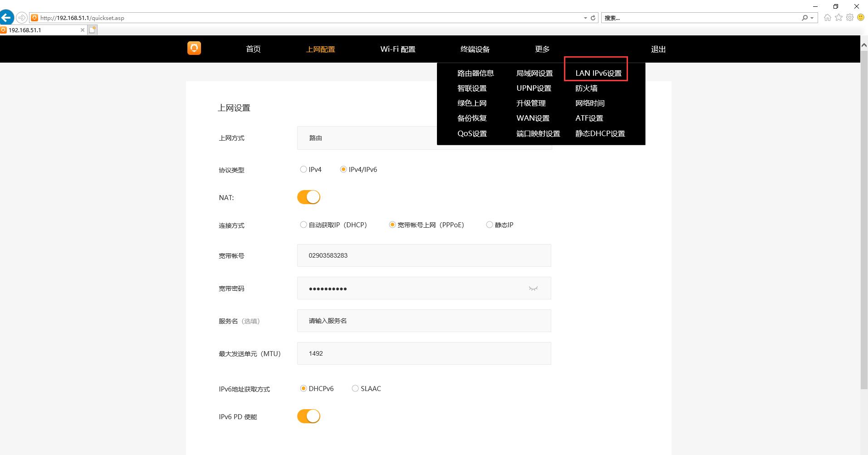This screenshot has height=455, width=868.
Task: Open 防火墙 menu entry
Action: 586,88
